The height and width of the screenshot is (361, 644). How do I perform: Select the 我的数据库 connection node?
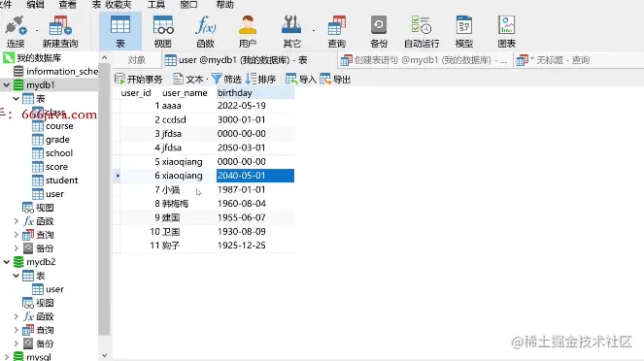[x=32, y=58]
